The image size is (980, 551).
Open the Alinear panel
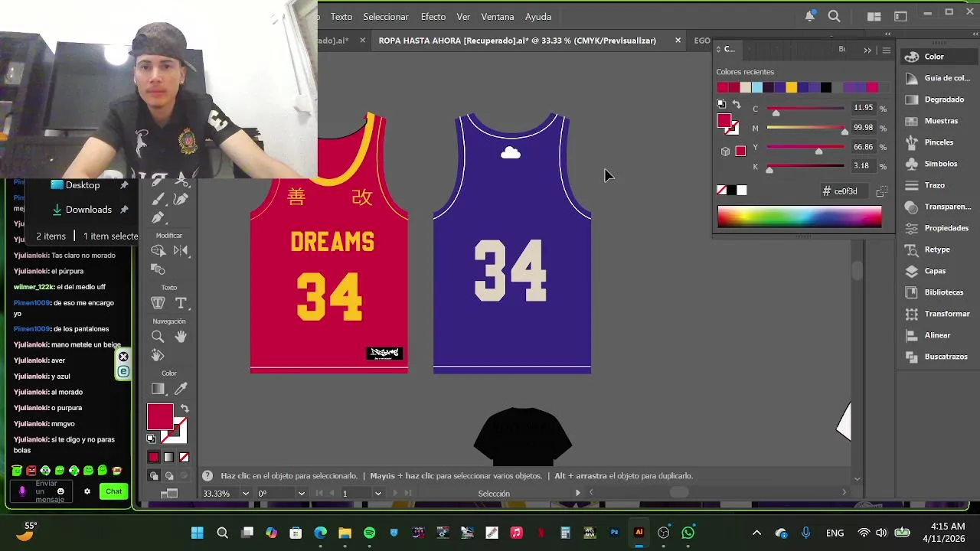click(x=937, y=335)
